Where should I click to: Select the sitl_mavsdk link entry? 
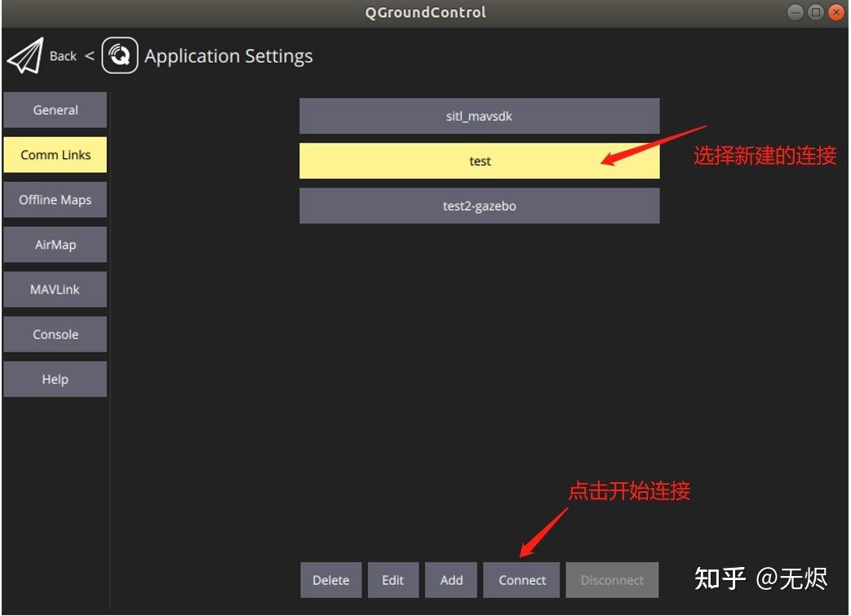(479, 116)
